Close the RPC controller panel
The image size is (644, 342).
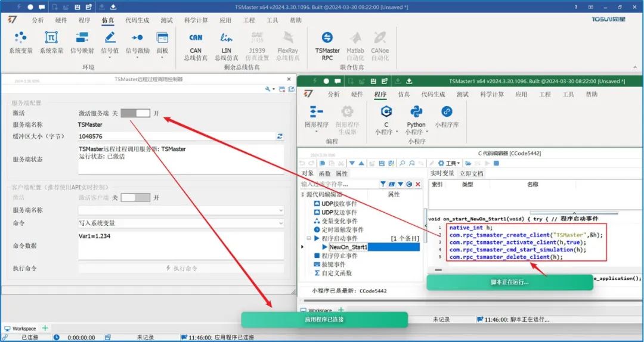click(289, 79)
